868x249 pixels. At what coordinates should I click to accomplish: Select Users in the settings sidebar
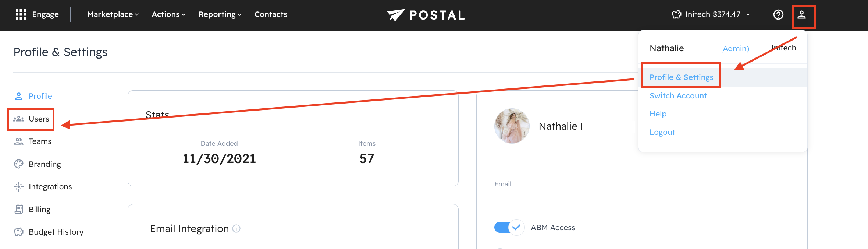coord(39,119)
